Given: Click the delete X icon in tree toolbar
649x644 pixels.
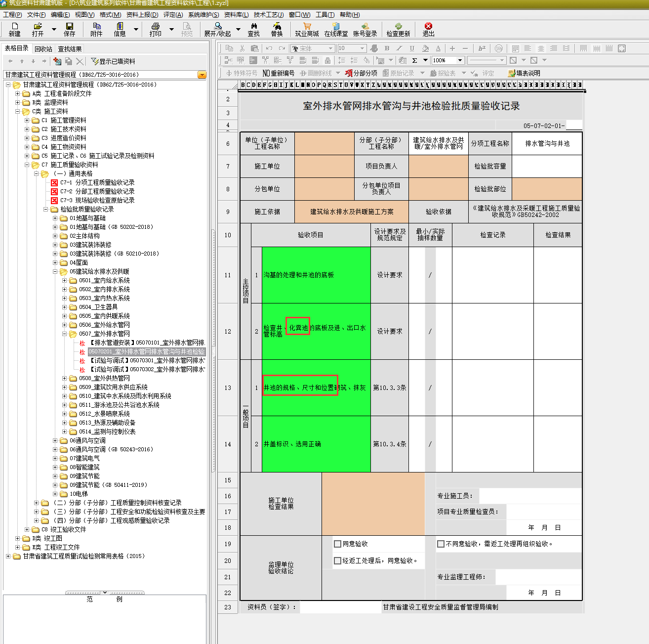Looking at the screenshot, I should (x=80, y=61).
